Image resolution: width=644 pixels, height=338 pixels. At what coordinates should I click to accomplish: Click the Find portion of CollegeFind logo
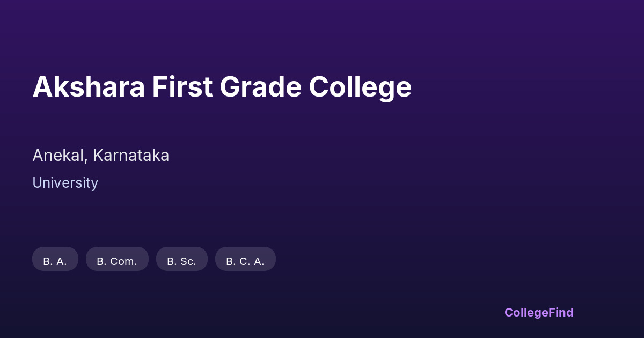tap(561, 312)
